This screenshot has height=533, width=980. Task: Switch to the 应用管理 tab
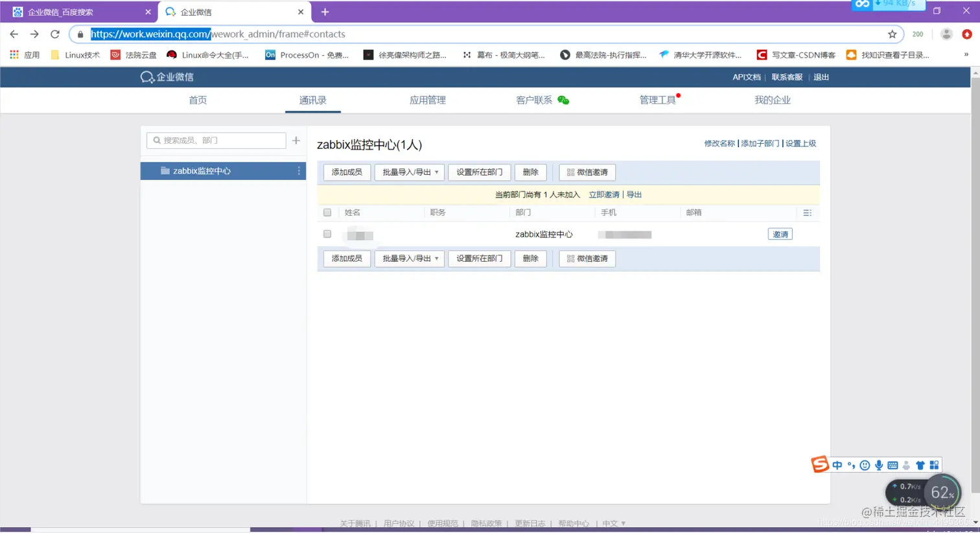pos(426,100)
